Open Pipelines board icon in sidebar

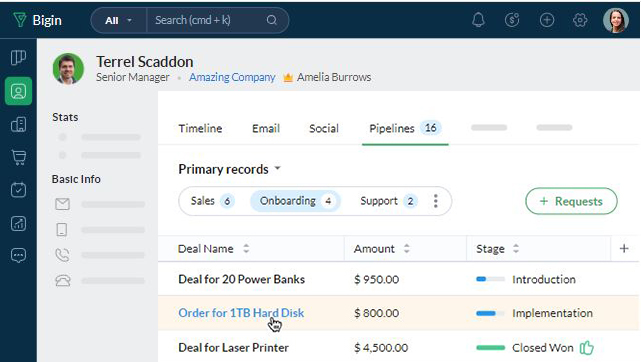tap(18, 58)
